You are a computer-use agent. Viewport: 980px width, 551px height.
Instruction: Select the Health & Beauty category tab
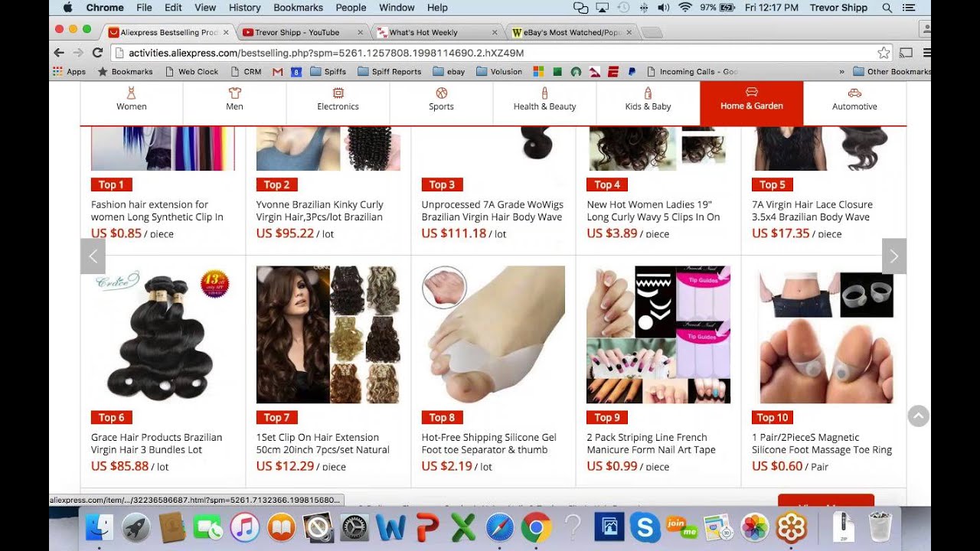point(545,103)
